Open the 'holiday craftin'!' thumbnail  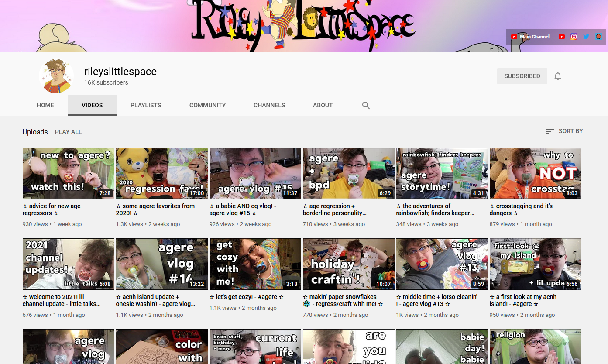click(349, 264)
